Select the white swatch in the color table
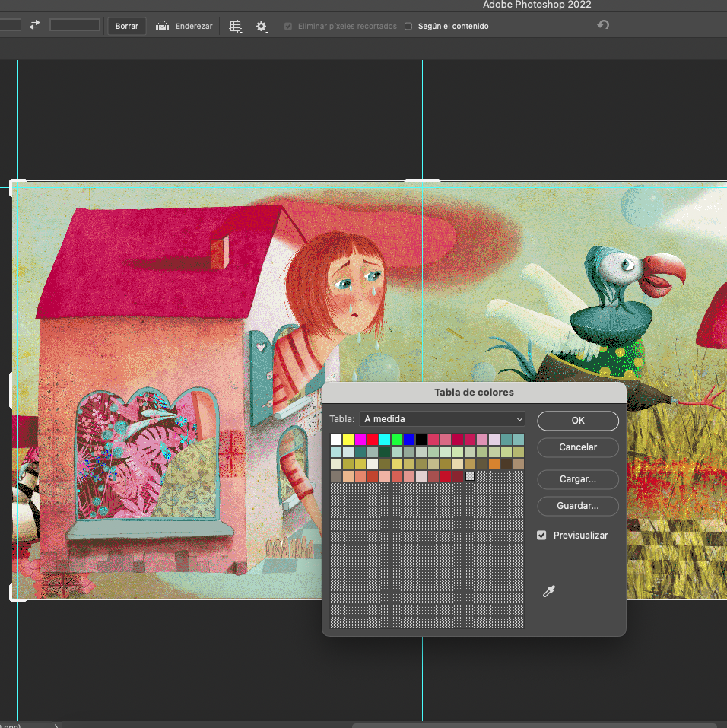The image size is (727, 728). pos(336,440)
